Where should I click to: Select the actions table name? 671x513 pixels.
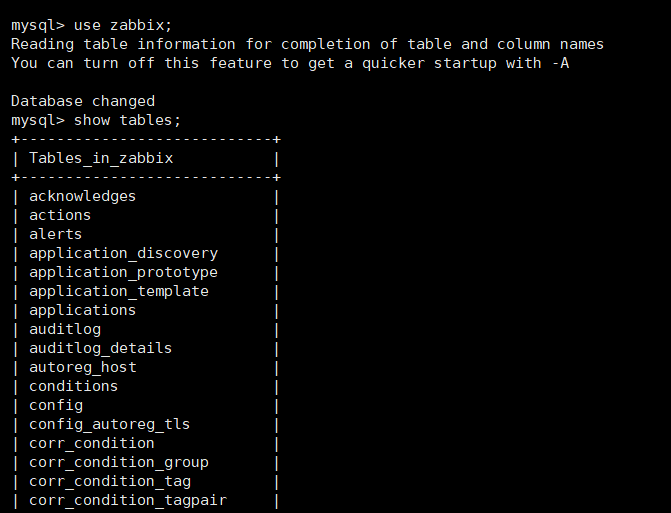pyautogui.click(x=60, y=215)
